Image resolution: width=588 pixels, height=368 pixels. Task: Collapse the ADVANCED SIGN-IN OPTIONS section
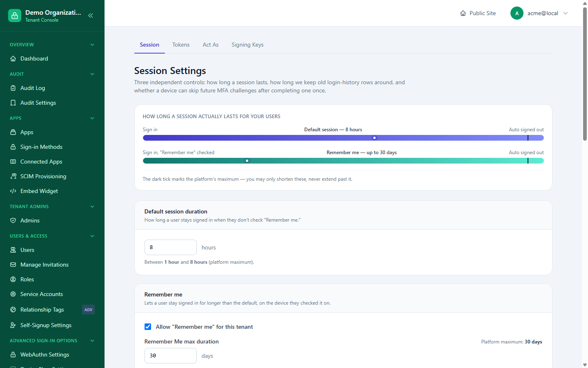point(92,341)
